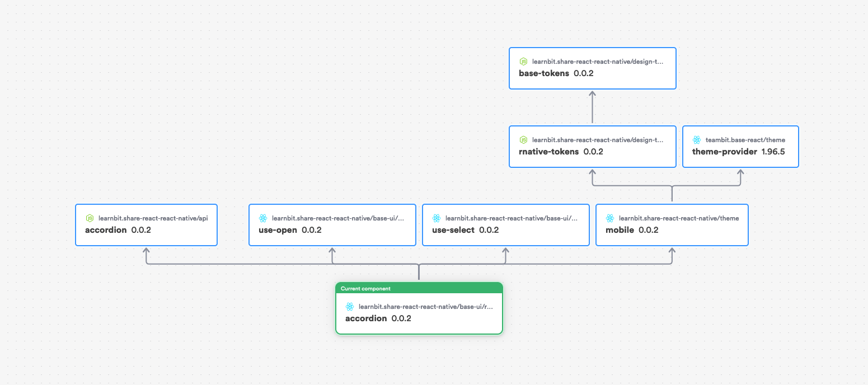Click the React icon inside the current component card
The width and height of the screenshot is (868, 385).
(x=350, y=307)
